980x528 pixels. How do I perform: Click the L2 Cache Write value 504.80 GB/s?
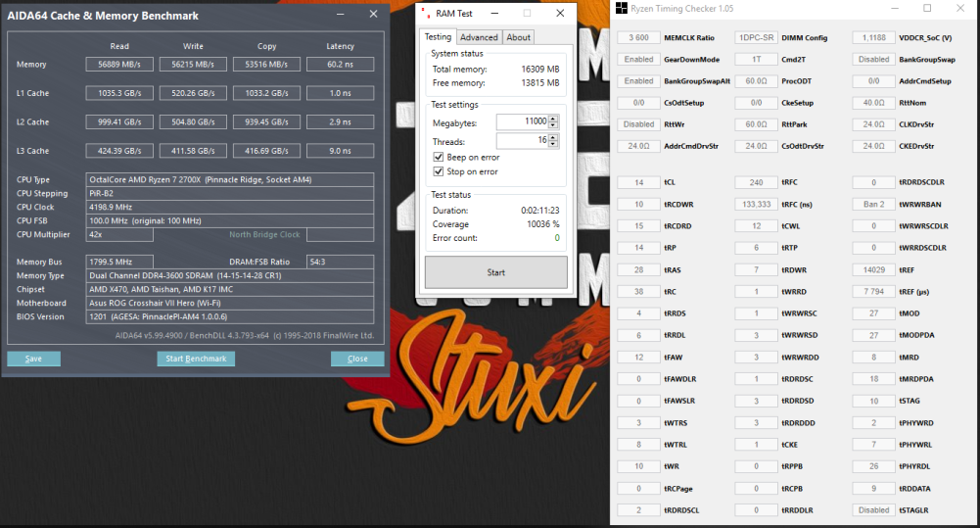[193, 122]
